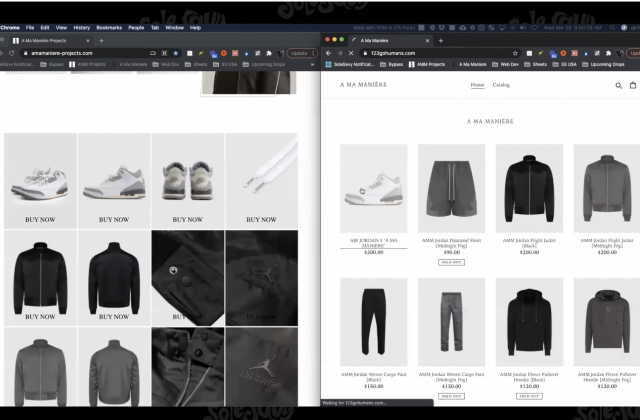Focus the 123gohumans.com address bar
Screen dimensions: 640x420
point(439,53)
